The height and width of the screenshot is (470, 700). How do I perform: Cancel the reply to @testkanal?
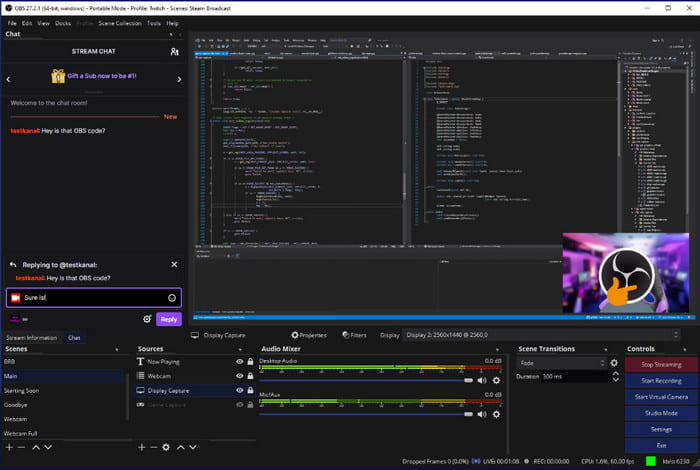(x=174, y=265)
